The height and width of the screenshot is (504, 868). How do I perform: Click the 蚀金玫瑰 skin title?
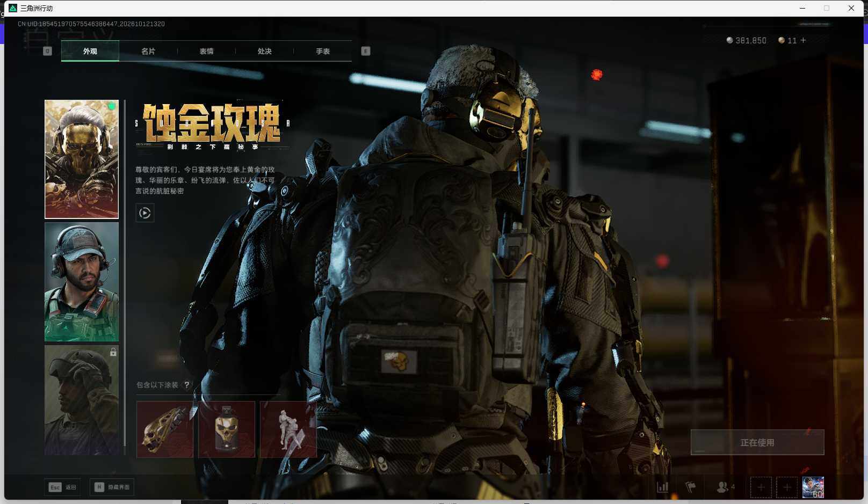pos(212,123)
